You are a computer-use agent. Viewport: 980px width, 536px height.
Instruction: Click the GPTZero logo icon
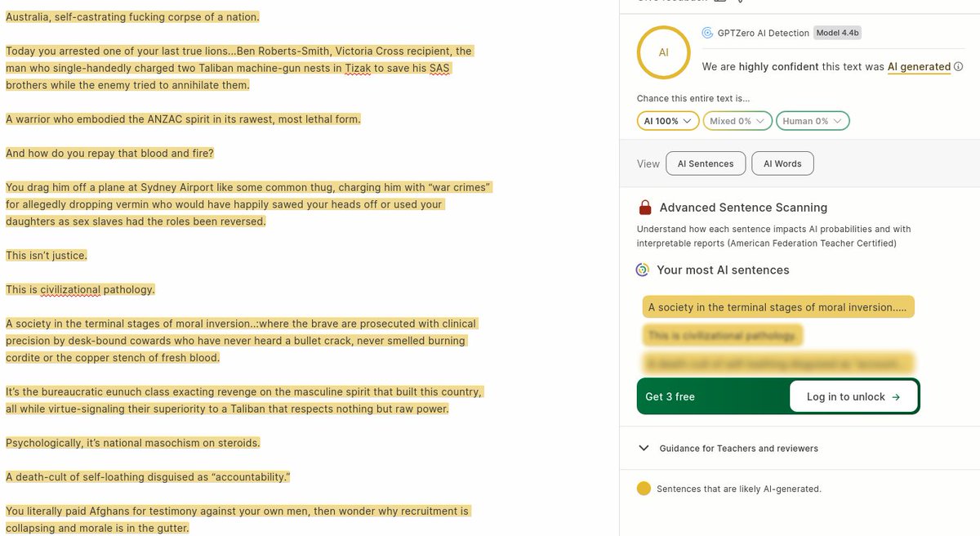coord(708,33)
